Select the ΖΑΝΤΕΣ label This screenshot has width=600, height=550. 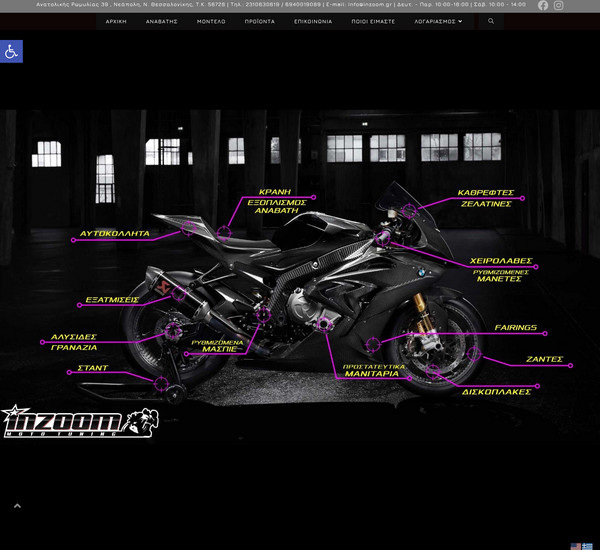coord(544,359)
